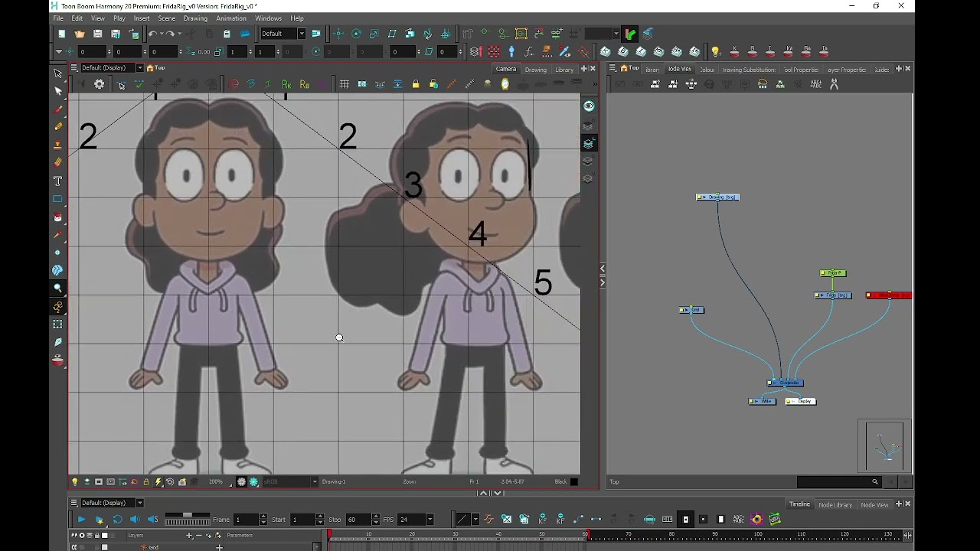Switch to the Node Library tab

tap(835, 505)
